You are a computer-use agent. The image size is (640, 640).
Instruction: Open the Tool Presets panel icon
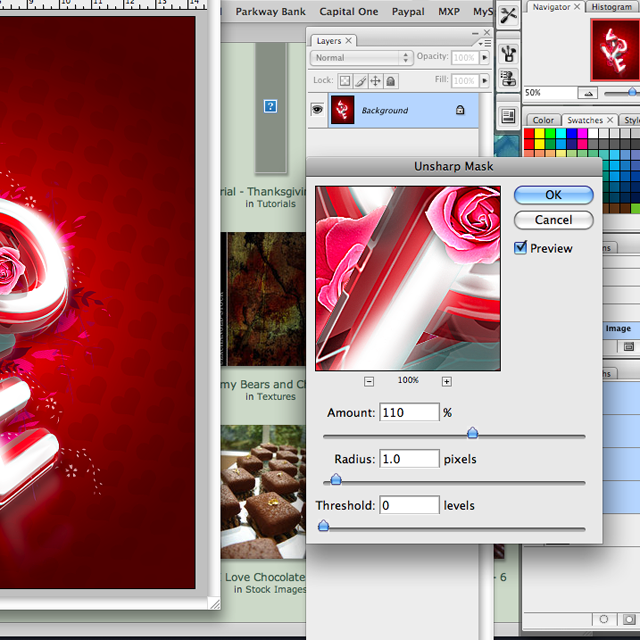508,16
